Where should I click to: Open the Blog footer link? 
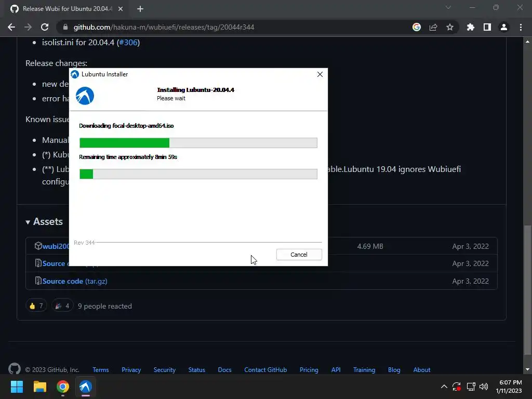point(394,370)
